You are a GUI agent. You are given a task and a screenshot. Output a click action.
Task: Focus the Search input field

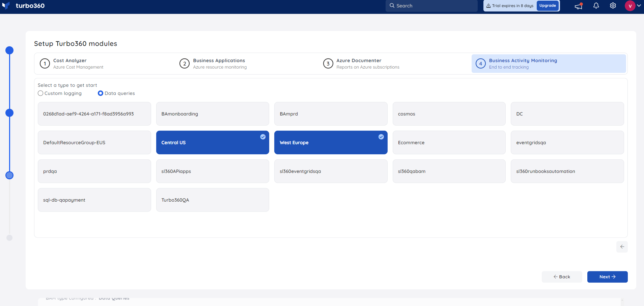(431, 6)
